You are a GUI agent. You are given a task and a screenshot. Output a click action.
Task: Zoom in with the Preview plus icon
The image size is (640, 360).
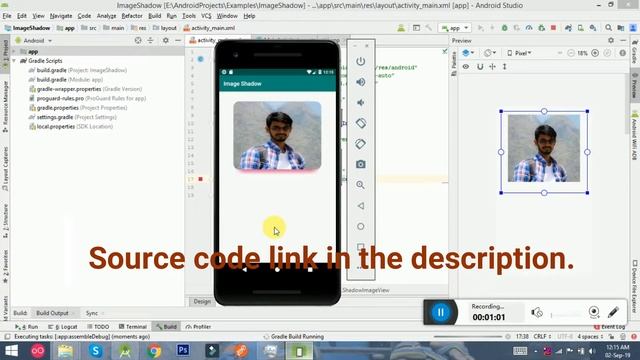click(595, 53)
